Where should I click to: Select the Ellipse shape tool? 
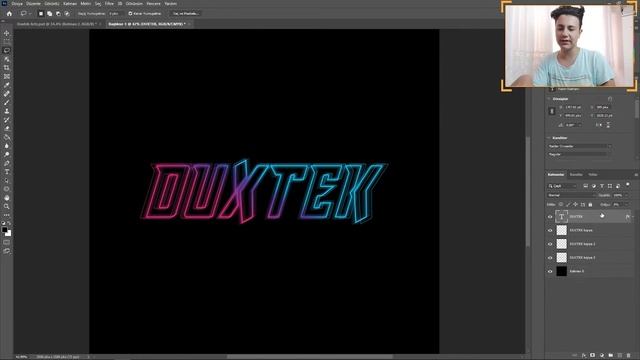click(x=7, y=189)
